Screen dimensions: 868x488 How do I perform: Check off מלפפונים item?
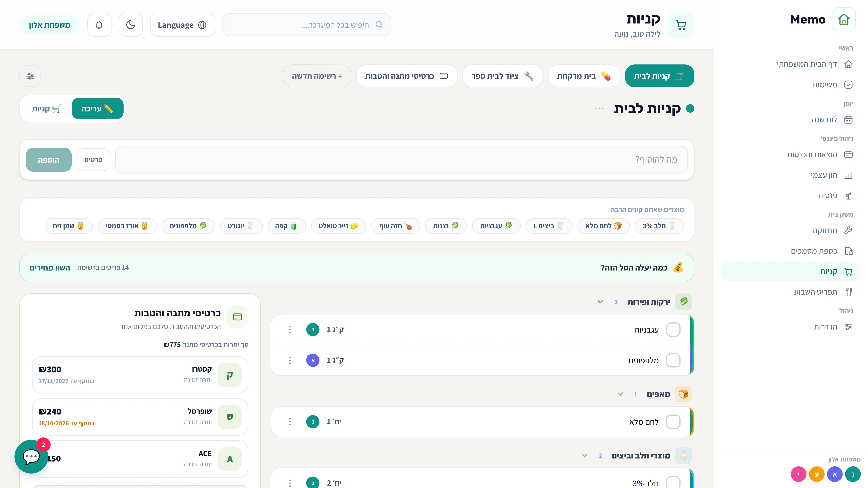[673, 360]
